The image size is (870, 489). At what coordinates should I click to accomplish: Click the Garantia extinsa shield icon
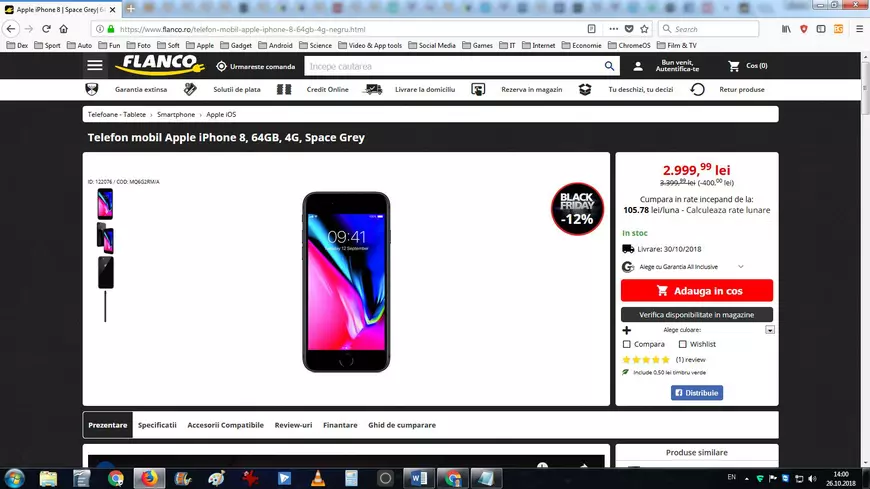pos(92,89)
